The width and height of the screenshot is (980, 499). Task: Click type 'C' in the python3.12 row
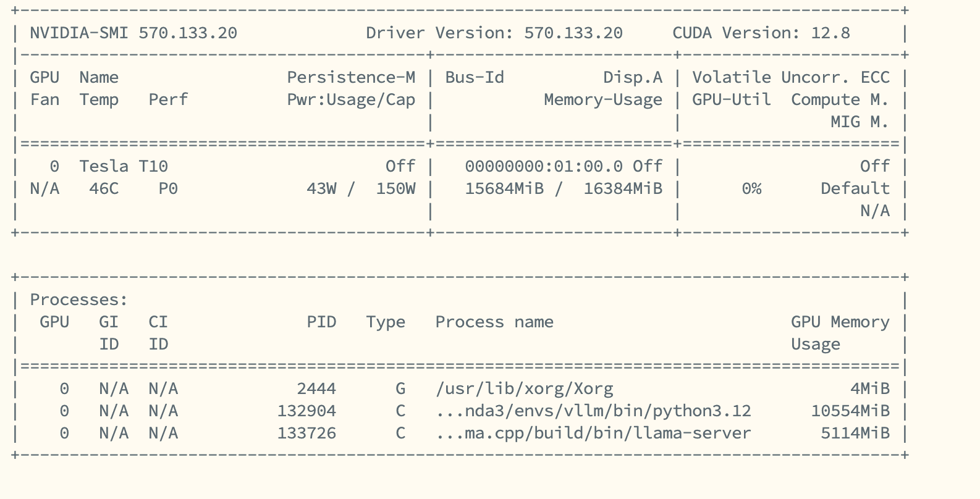click(x=400, y=411)
